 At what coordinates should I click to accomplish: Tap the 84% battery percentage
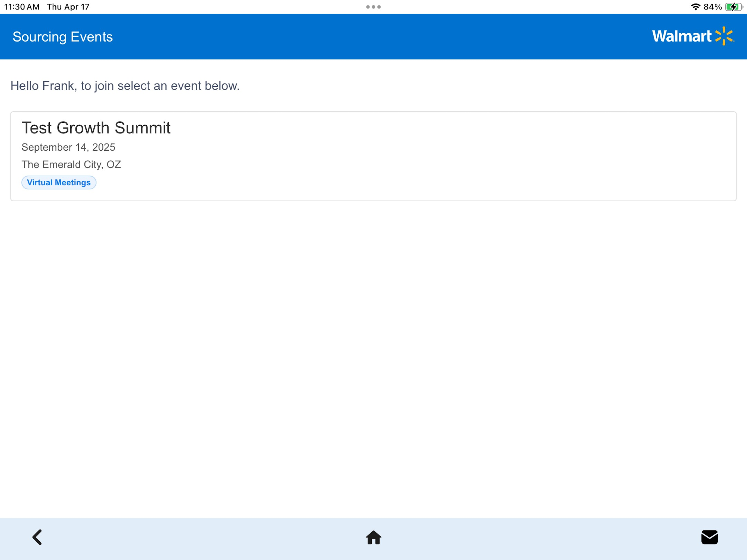pos(713,7)
